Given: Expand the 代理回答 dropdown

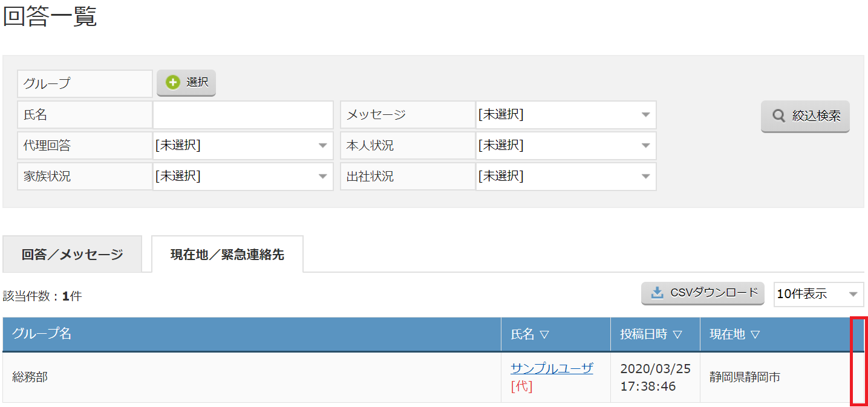Looking at the screenshot, I should coord(243,146).
